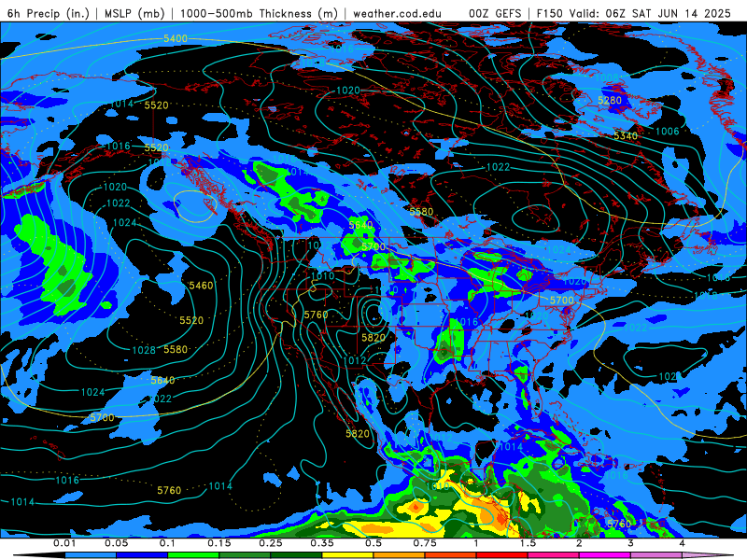Click the orange 0.5–0.75 legend swatch
The height and width of the screenshot is (560, 747).
pos(400,555)
